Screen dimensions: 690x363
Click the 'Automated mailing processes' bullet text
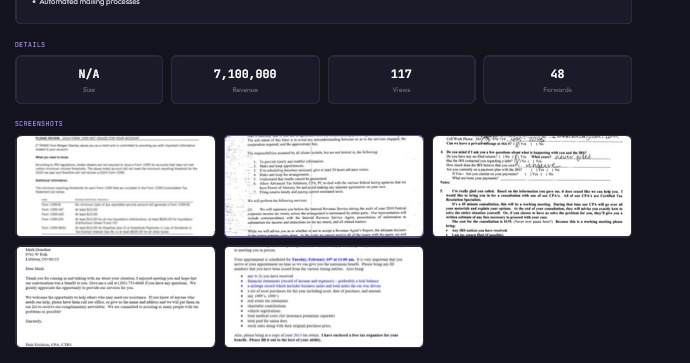tap(89, 2)
